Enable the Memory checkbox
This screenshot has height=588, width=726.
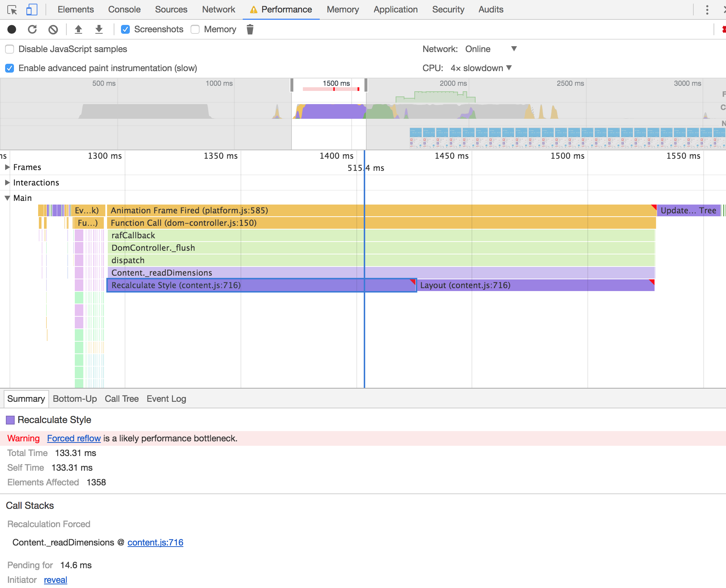(x=195, y=29)
